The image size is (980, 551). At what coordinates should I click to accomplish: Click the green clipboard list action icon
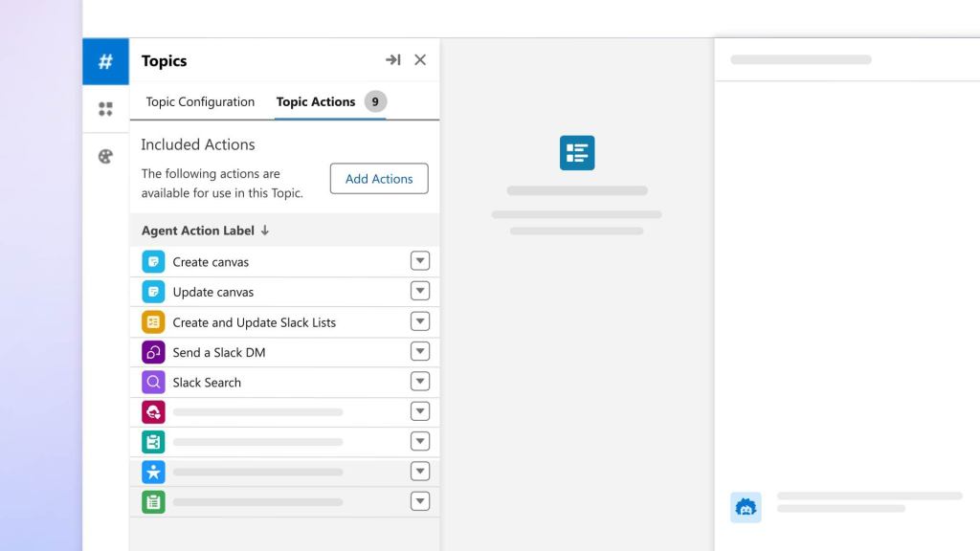click(153, 501)
